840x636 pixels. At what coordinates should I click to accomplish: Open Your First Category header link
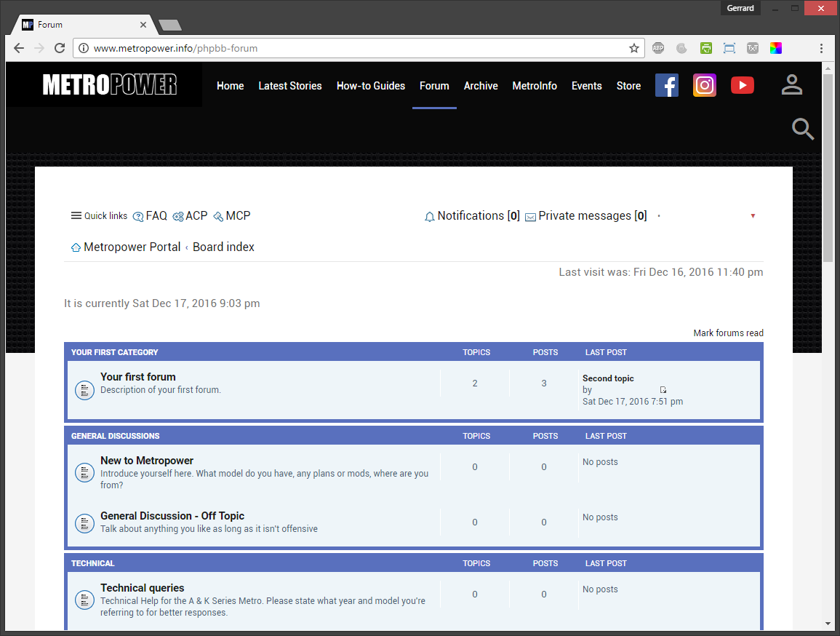[x=115, y=352]
